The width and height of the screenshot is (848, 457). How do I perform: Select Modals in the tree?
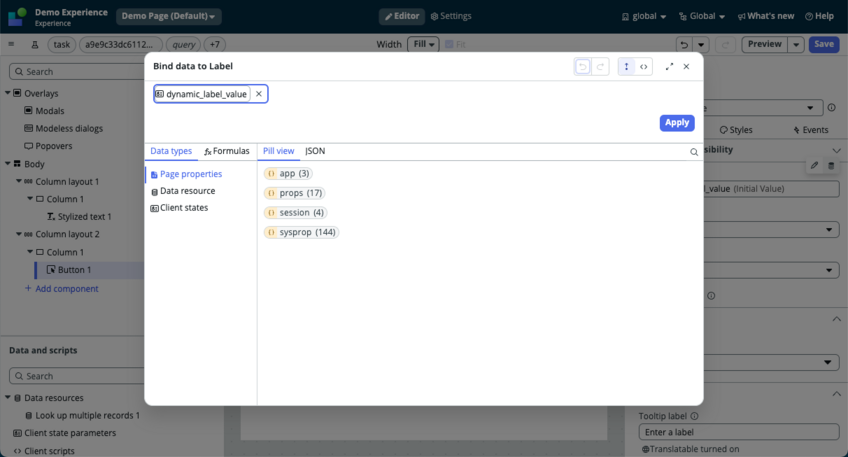point(44,111)
